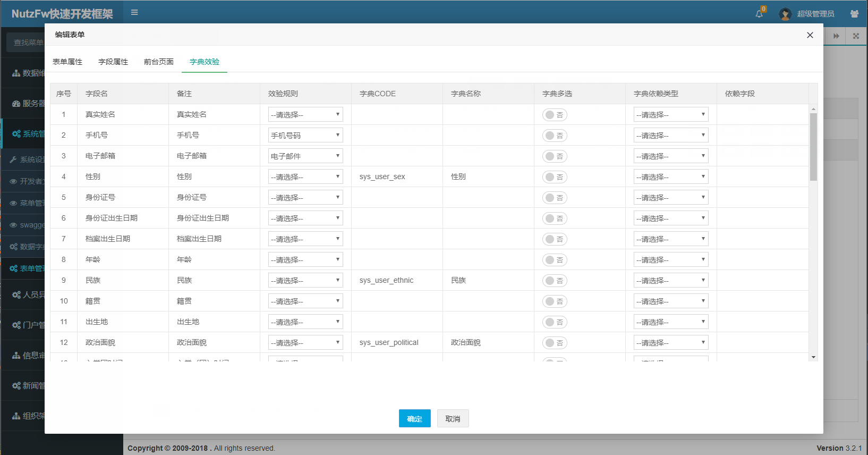
Task: Click the 系统管 gears icon in sidebar
Action: 16,134
